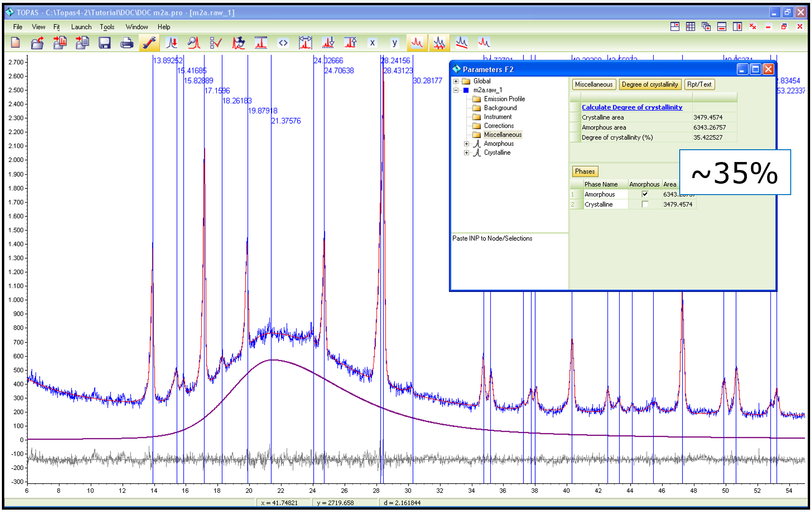
Task: Click the Crystalline phase name cell
Action: tap(605, 205)
